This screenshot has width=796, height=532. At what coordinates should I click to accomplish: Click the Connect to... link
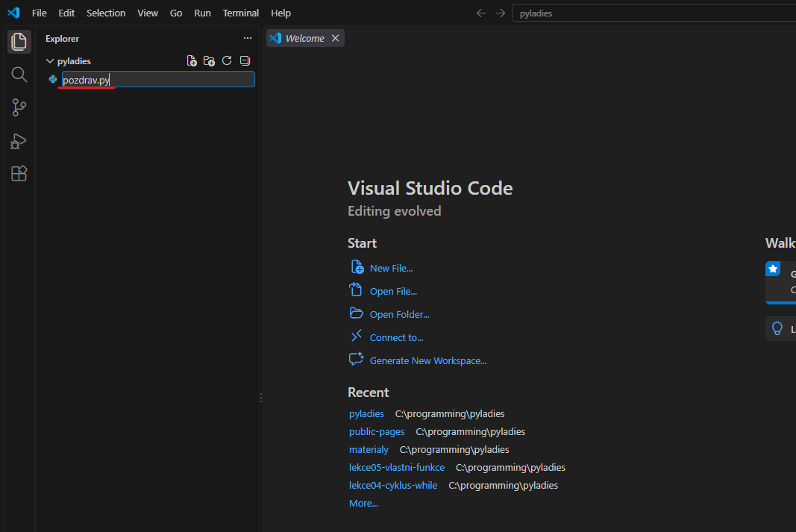coord(396,337)
